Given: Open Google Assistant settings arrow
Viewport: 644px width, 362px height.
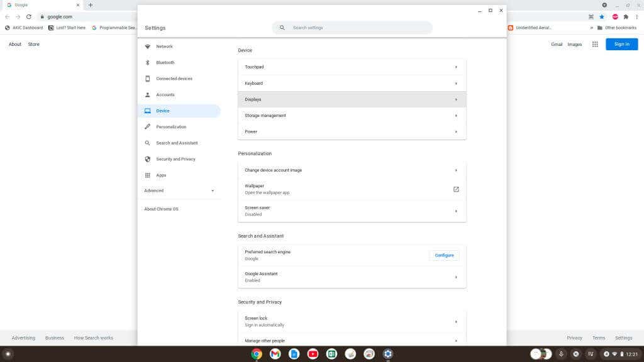Looking at the screenshot, I should click(x=456, y=277).
